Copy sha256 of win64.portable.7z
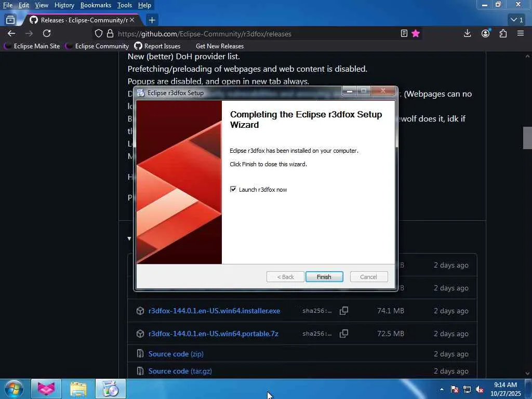Image resolution: width=532 pixels, height=399 pixels. point(344,334)
